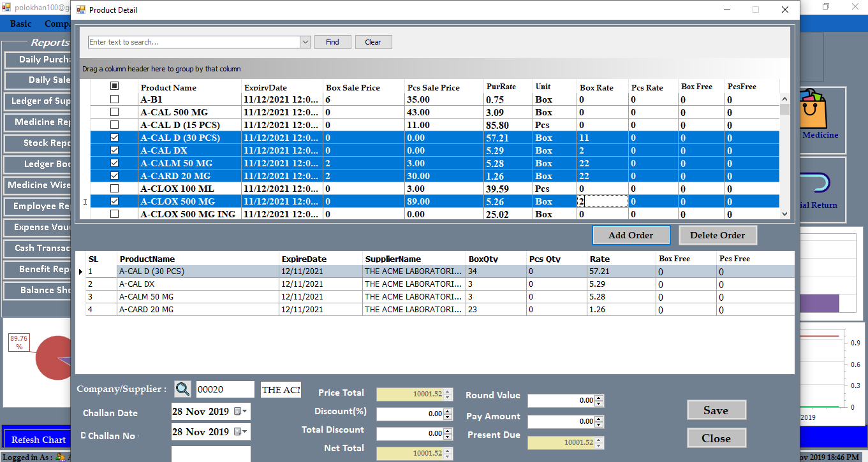Click the Product Detail window title icon
Image resolution: width=868 pixels, height=462 pixels.
[81, 10]
